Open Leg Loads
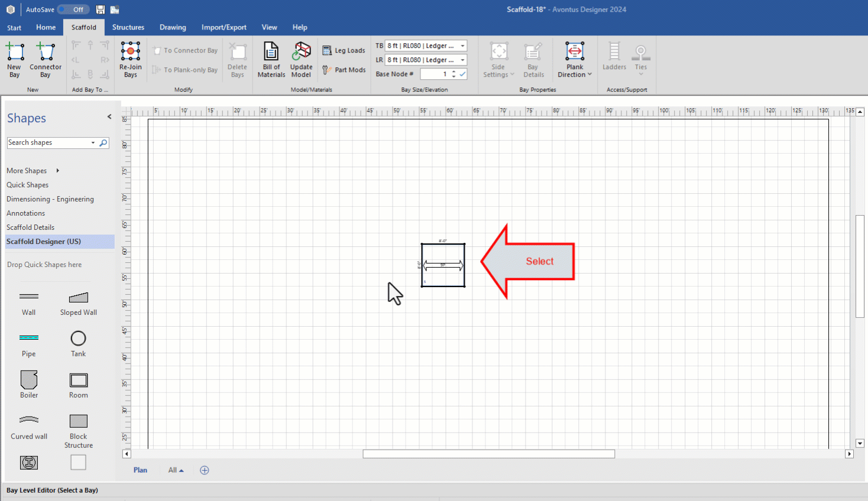The width and height of the screenshot is (868, 501). click(344, 51)
